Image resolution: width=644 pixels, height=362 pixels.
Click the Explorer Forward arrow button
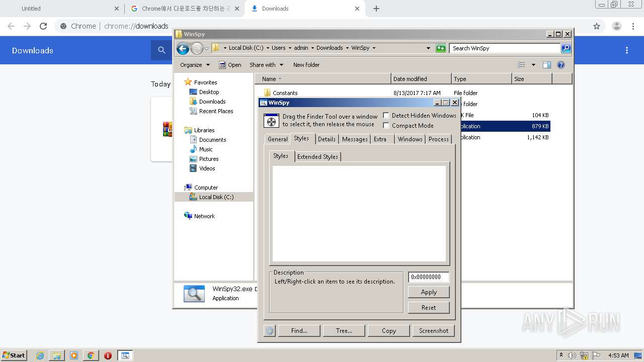point(197,48)
